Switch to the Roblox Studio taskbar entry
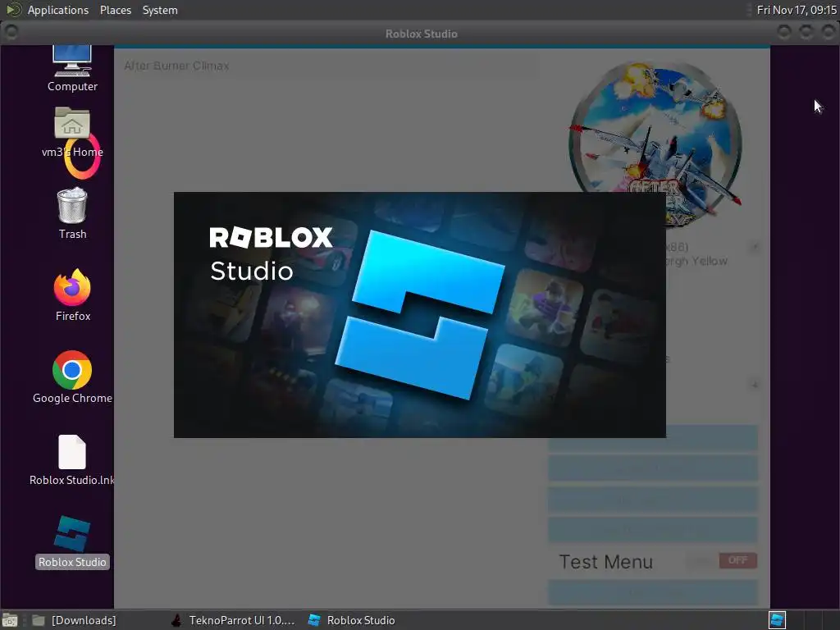This screenshot has height=630, width=840. click(352, 620)
